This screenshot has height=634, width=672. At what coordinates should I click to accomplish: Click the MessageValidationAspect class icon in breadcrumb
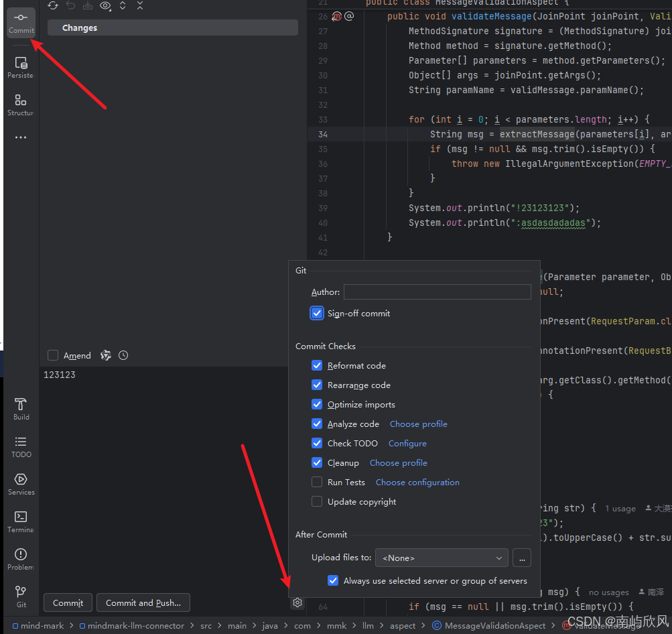[437, 625]
